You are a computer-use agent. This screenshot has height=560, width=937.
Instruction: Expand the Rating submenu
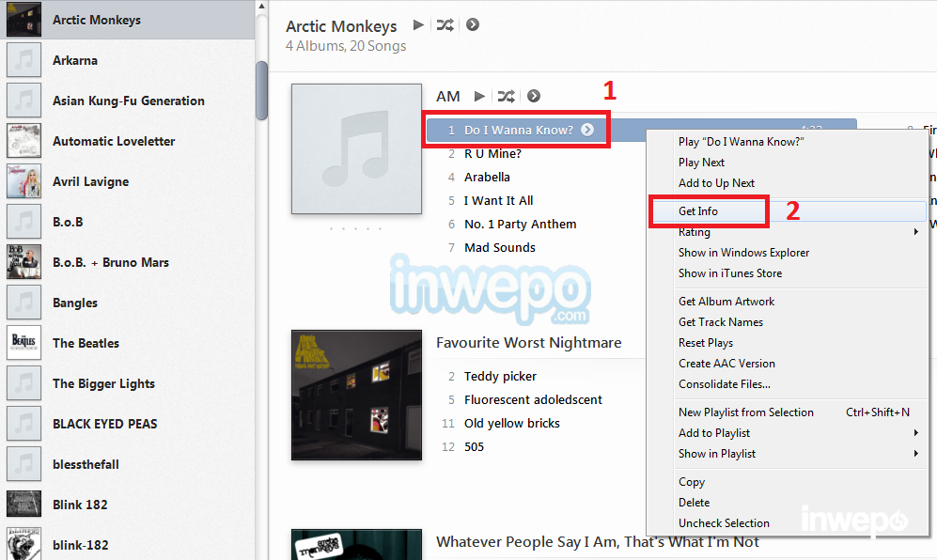coord(787,232)
